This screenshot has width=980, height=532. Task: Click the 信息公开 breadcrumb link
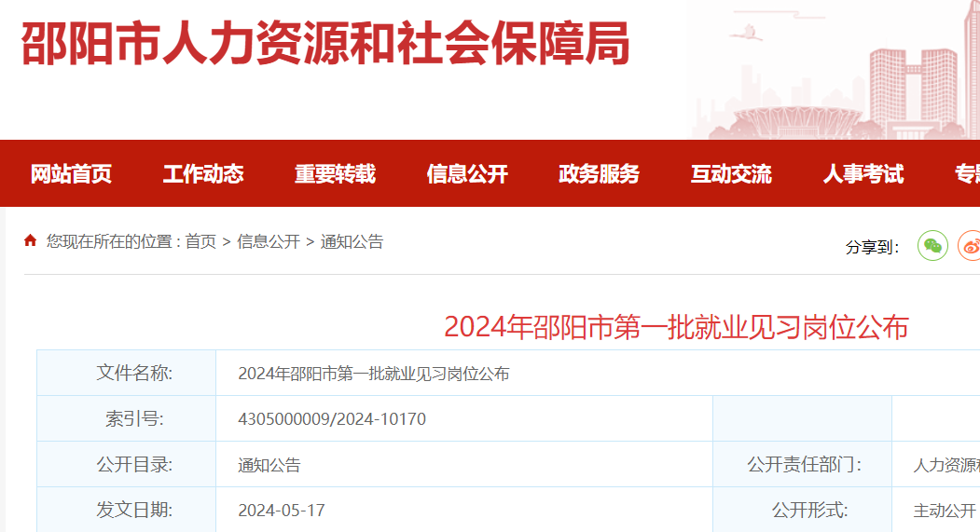[269, 241]
